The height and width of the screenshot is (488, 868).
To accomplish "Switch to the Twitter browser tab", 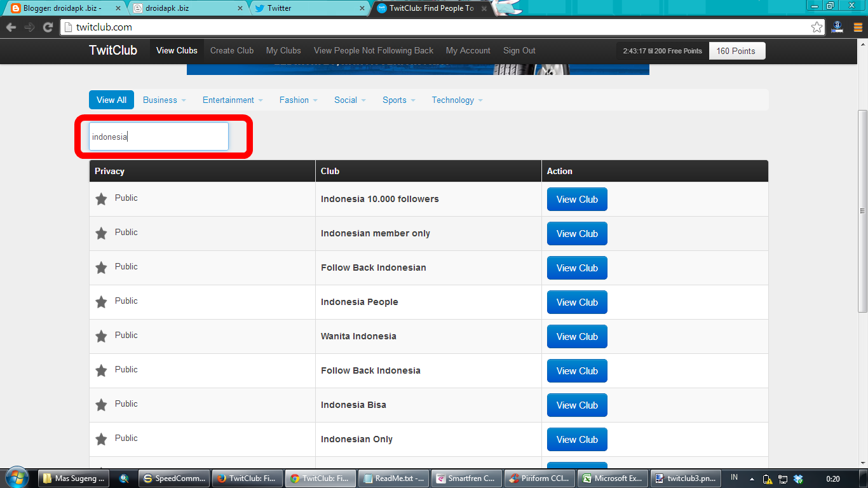I will [308, 8].
